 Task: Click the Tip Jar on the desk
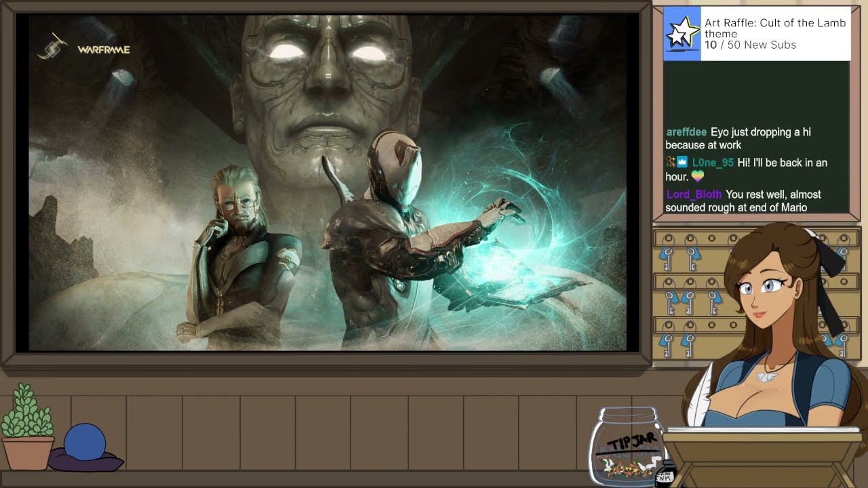[626, 447]
